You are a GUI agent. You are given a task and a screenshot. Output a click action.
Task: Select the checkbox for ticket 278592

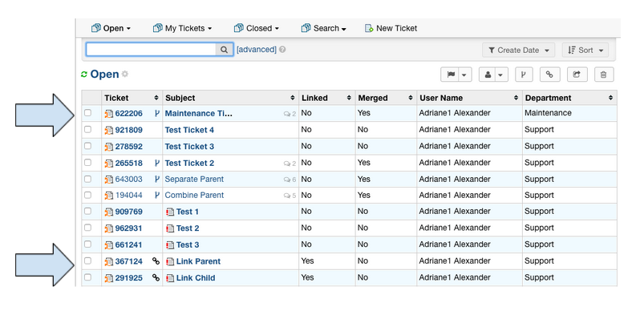(87, 146)
